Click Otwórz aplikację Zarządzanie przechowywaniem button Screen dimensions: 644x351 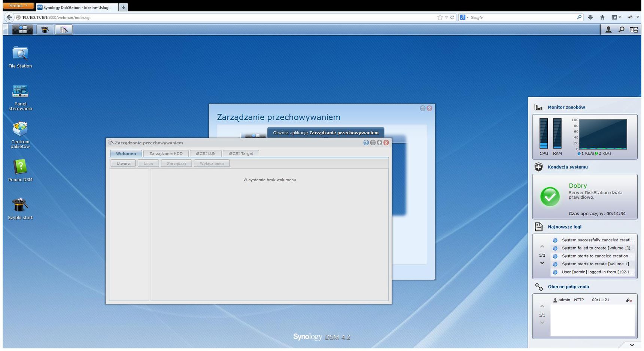click(326, 132)
